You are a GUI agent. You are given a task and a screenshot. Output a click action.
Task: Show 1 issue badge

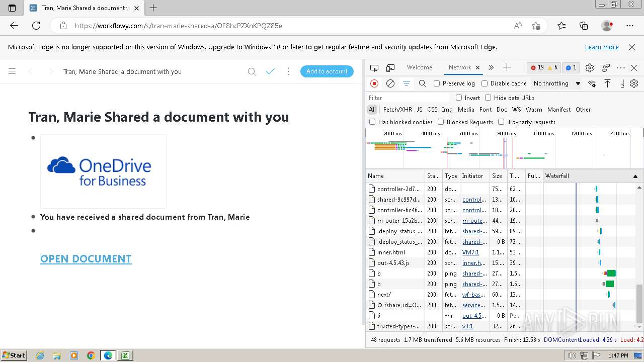(x=571, y=67)
